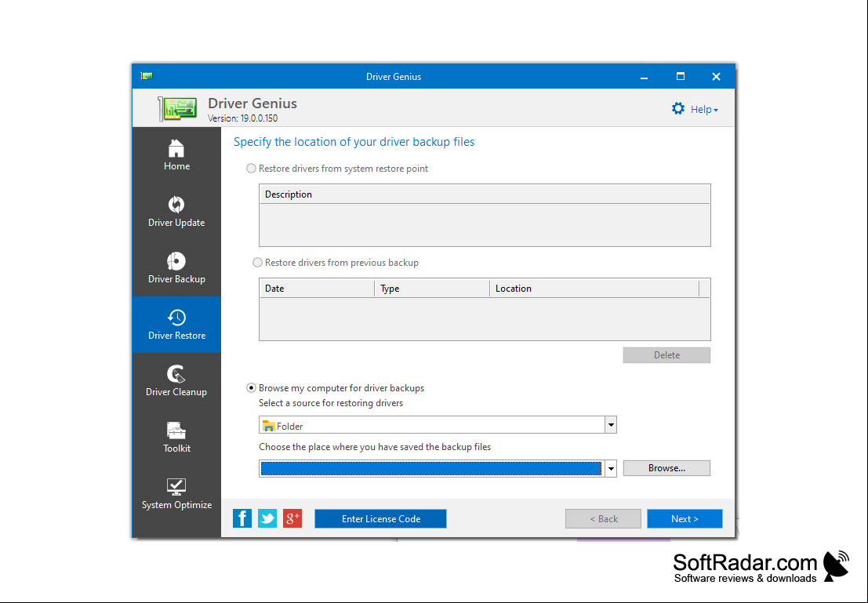Select Restore drivers from previous backup
Viewport: 868px width, 603px height.
pos(257,263)
